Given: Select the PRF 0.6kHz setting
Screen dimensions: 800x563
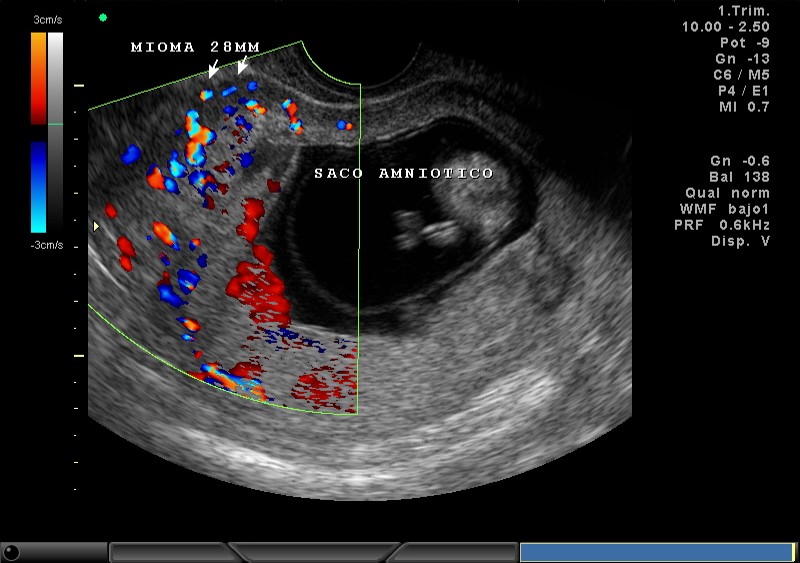Looking at the screenshot, I should pyautogui.click(x=722, y=225).
